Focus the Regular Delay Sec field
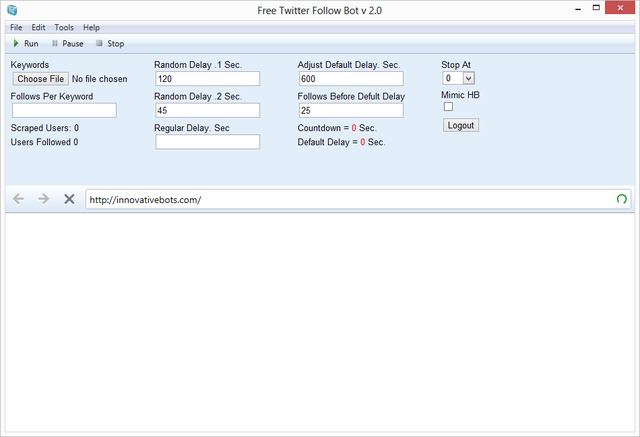640x437 pixels. point(207,142)
